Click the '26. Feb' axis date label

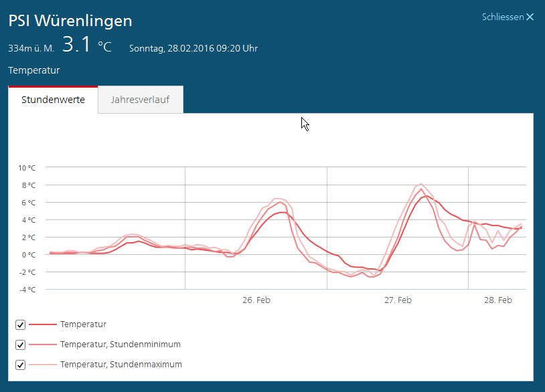click(256, 300)
